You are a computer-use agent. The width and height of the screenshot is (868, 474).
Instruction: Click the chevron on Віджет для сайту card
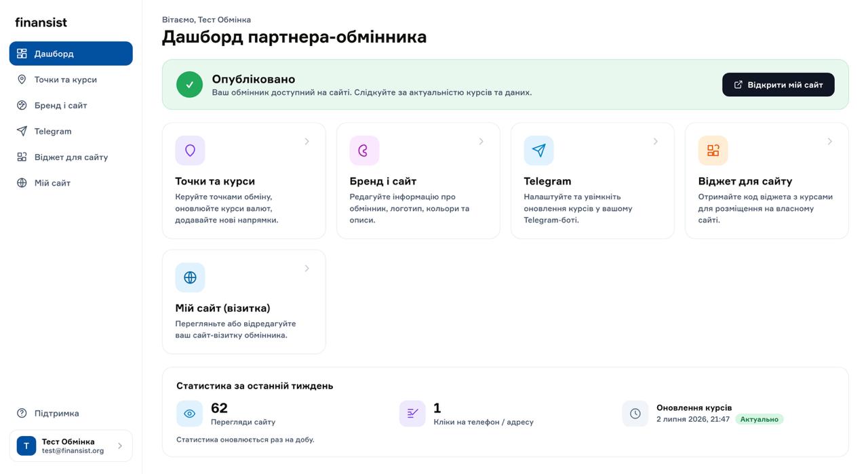(829, 142)
